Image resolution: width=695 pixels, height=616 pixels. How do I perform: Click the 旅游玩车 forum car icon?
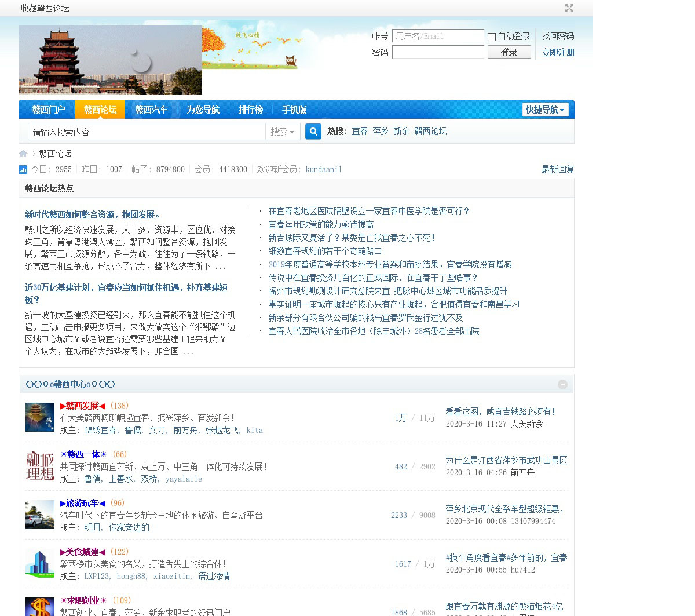coord(40,515)
